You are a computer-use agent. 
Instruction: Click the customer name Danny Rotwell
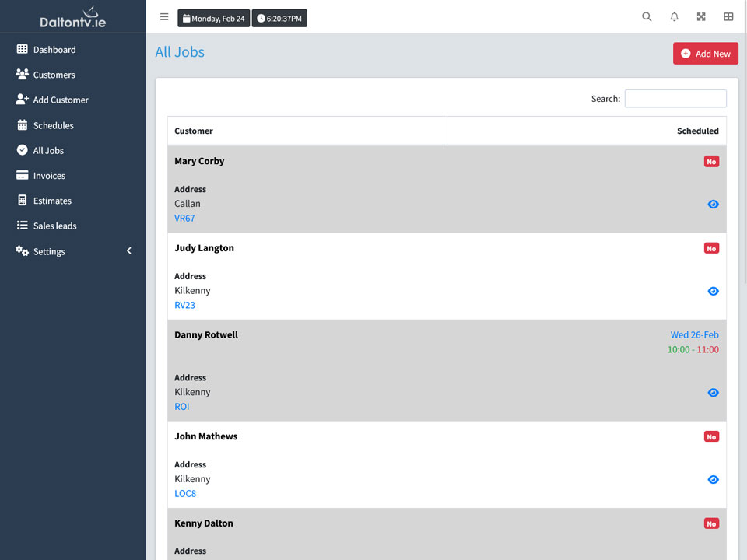pyautogui.click(x=206, y=334)
